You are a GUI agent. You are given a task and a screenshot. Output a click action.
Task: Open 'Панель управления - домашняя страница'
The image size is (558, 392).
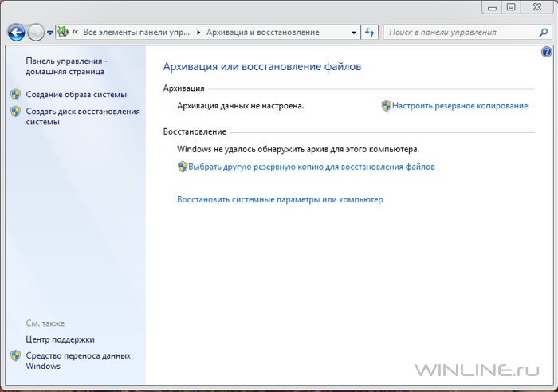click(x=66, y=66)
